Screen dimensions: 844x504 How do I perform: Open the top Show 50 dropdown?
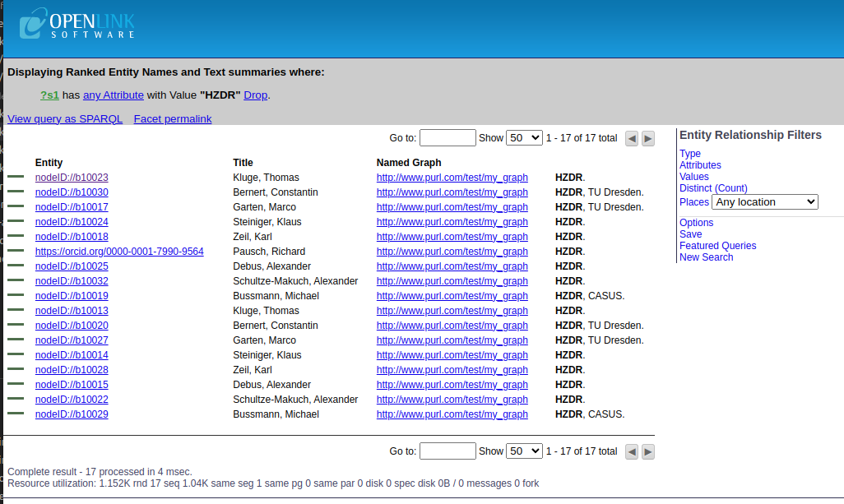click(x=524, y=138)
